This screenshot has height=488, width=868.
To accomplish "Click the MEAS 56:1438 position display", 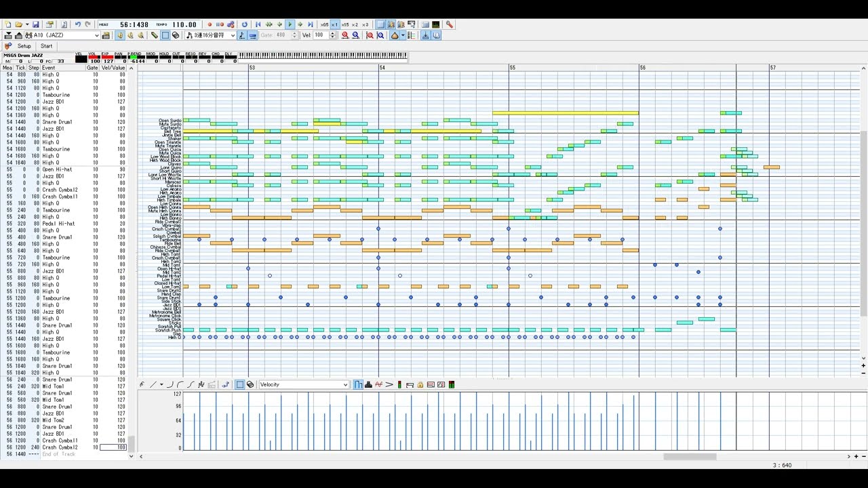I will click(124, 24).
